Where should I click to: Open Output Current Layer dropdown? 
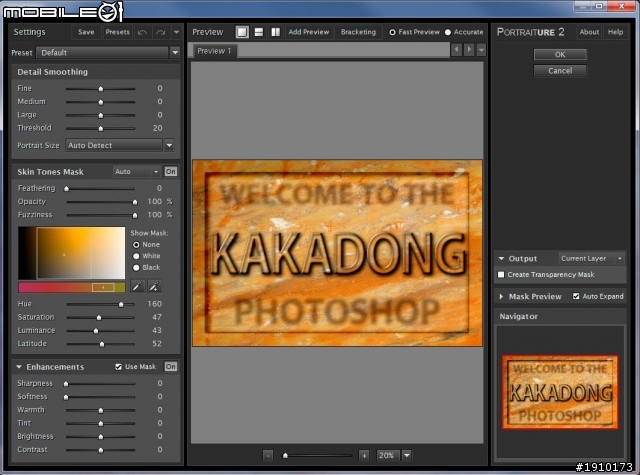[x=591, y=258]
